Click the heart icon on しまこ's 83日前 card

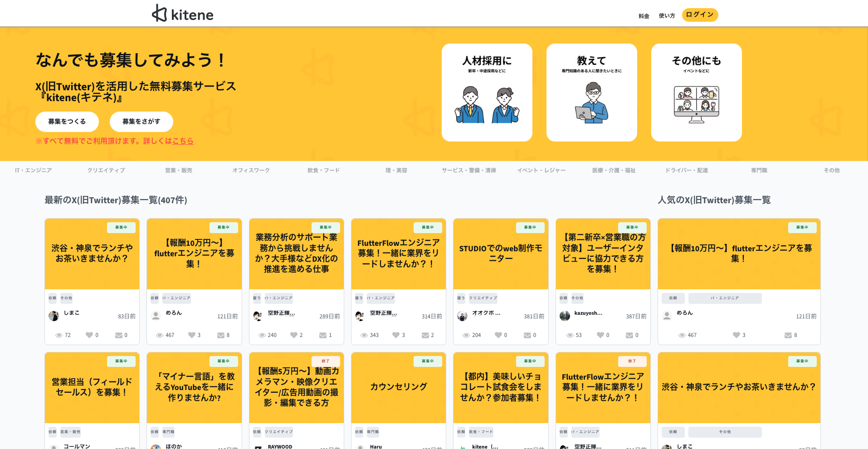click(89, 335)
